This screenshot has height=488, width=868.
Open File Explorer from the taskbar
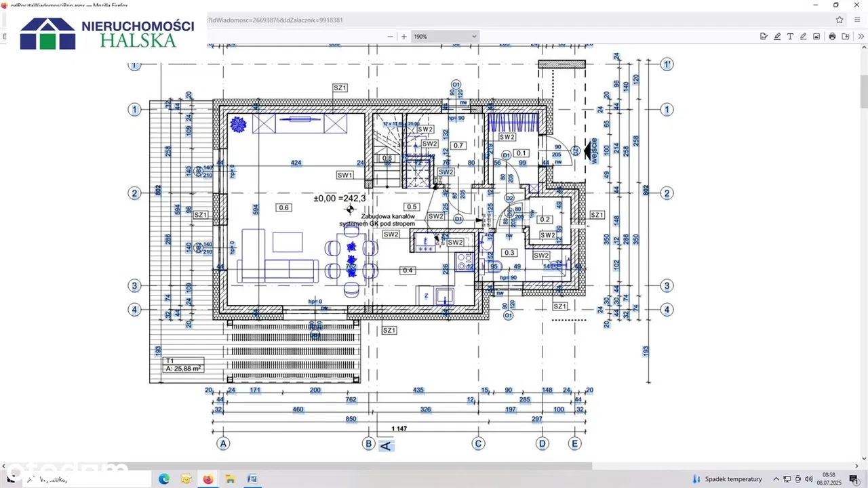230,479
